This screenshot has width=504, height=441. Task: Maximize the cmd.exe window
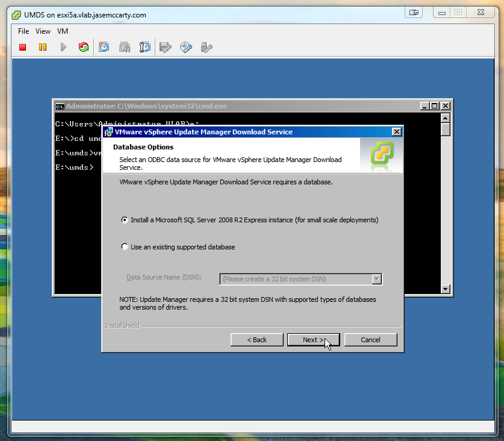click(435, 106)
